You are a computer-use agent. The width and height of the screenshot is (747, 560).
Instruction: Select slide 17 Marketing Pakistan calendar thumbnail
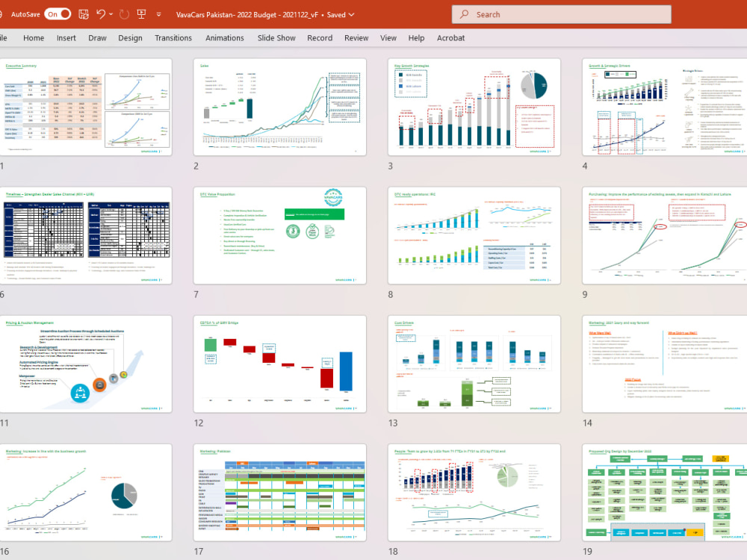[279, 493]
